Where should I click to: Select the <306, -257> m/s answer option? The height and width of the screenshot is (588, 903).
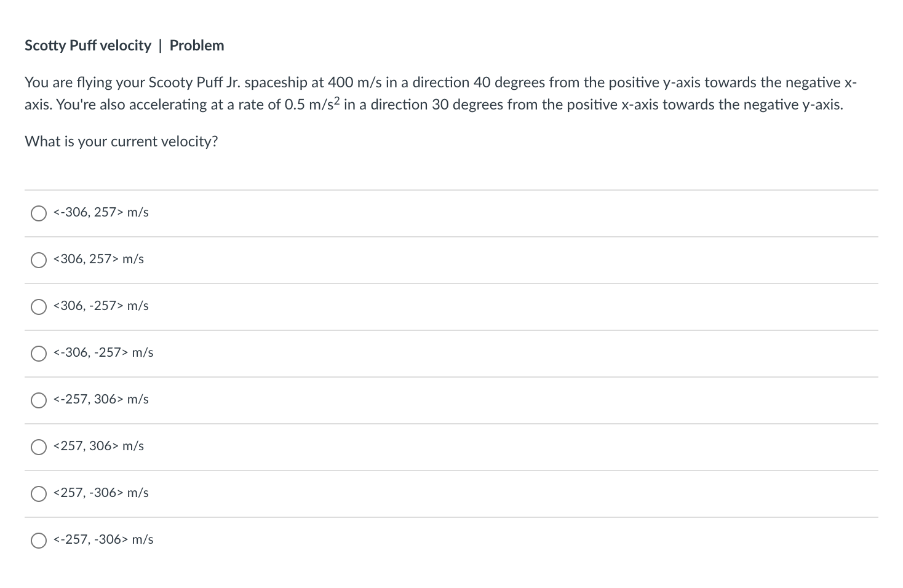point(39,307)
